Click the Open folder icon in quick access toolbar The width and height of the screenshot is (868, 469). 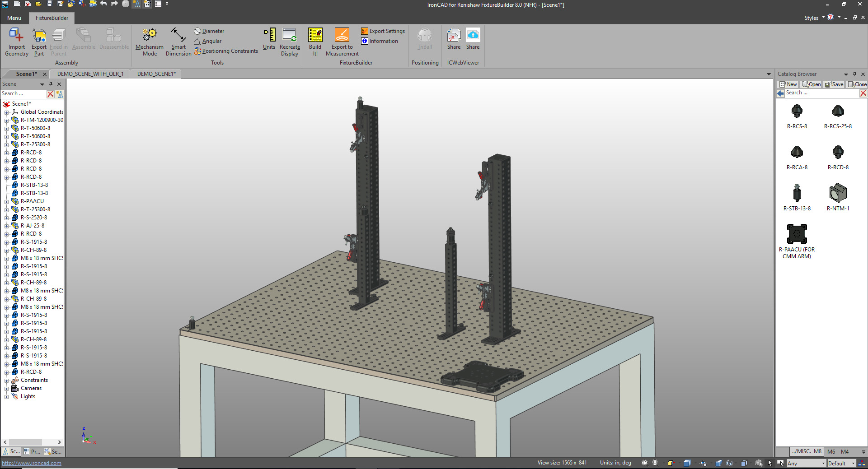[39, 4]
